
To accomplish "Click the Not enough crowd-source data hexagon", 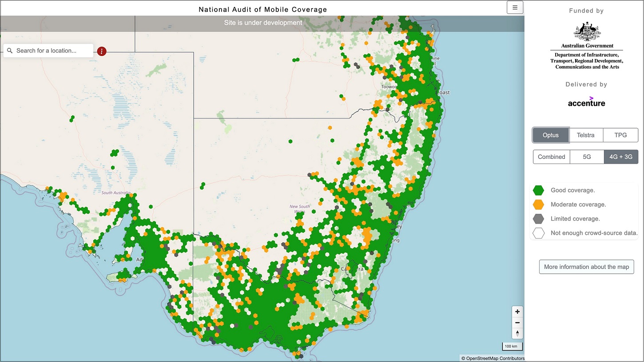I will point(538,232).
